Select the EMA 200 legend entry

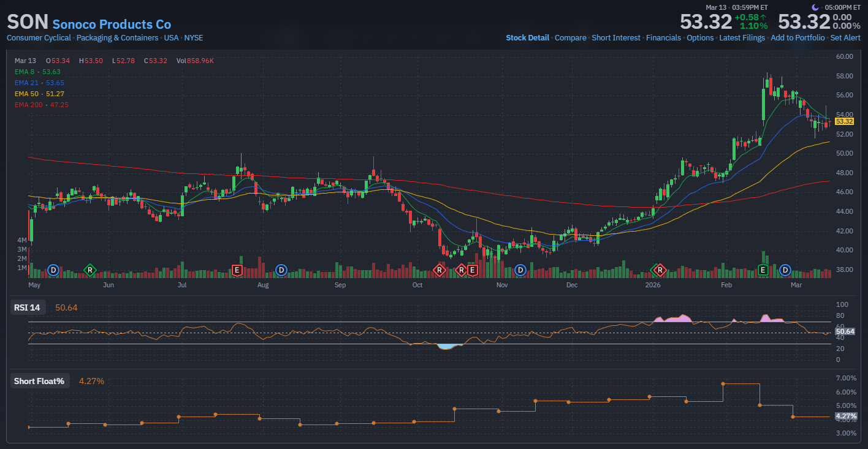click(x=42, y=105)
